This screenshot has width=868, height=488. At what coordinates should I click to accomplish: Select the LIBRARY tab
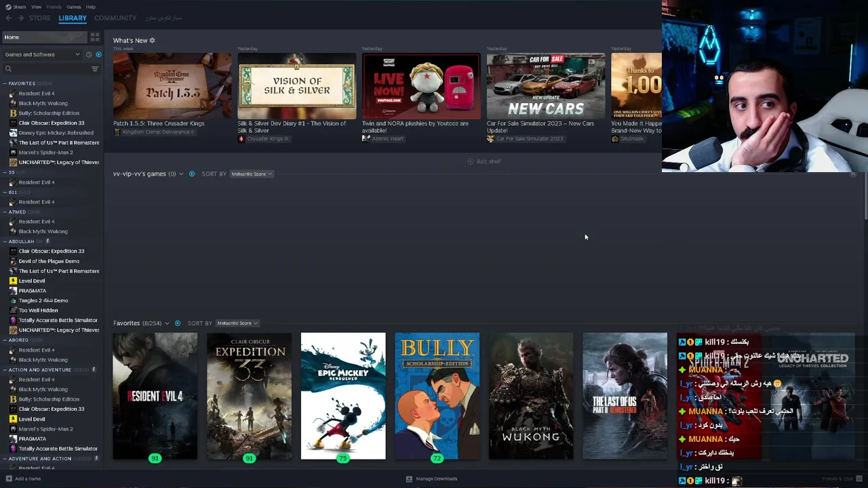click(73, 18)
